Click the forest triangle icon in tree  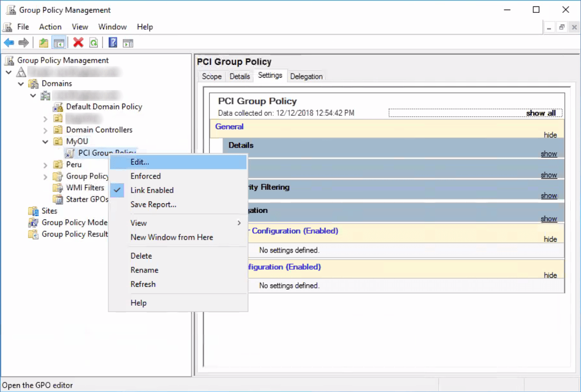[21, 72]
